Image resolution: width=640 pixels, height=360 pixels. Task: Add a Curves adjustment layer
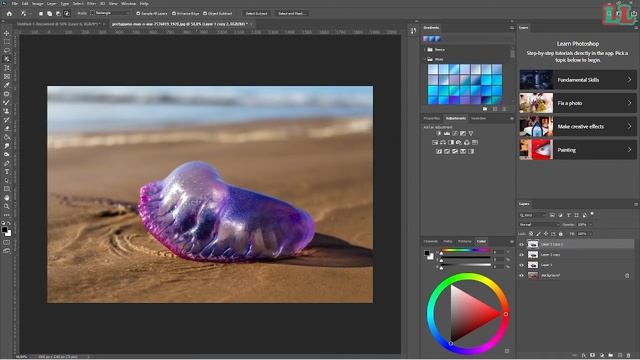tap(455, 133)
